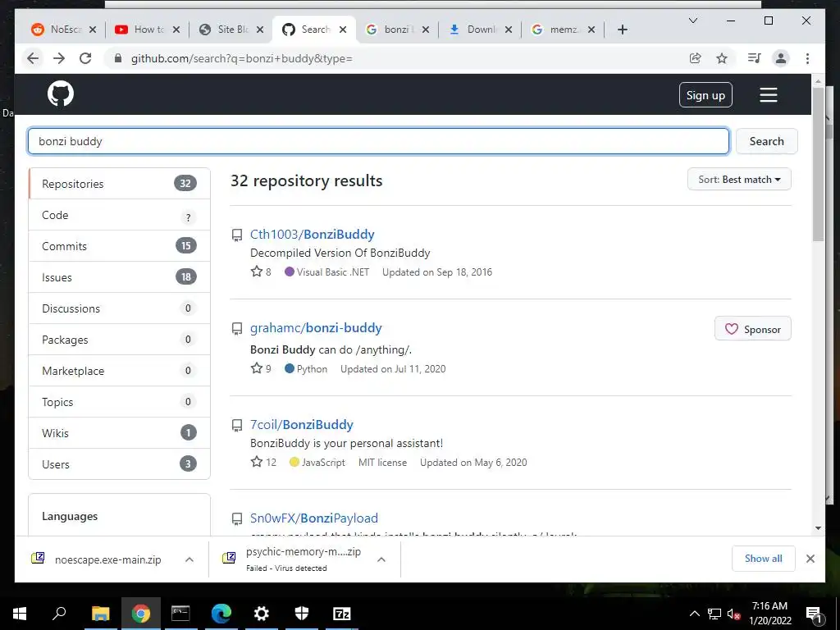840x630 pixels.
Task: Click the page vertical scrollbar thumb
Action: 818,163
